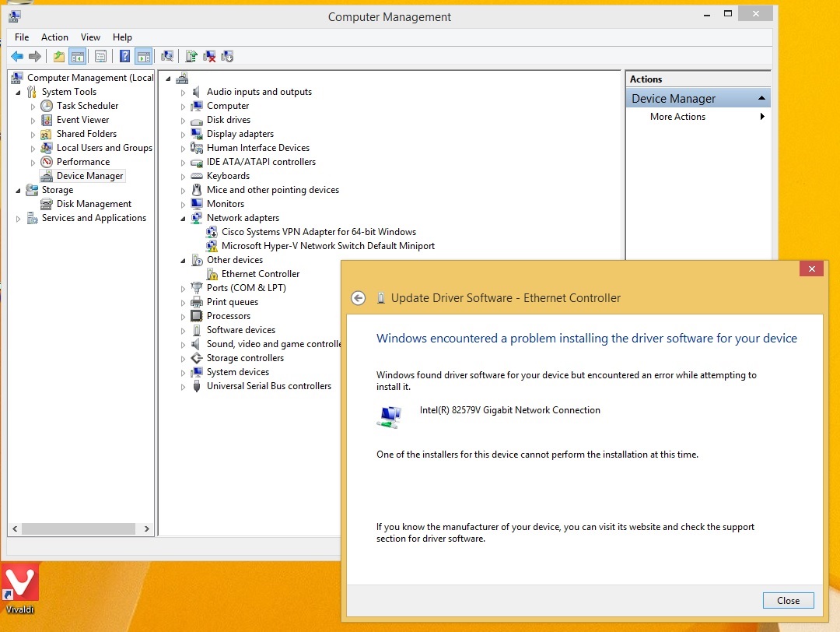Open the Properties toolbar icon
The image size is (840, 632).
100,56
